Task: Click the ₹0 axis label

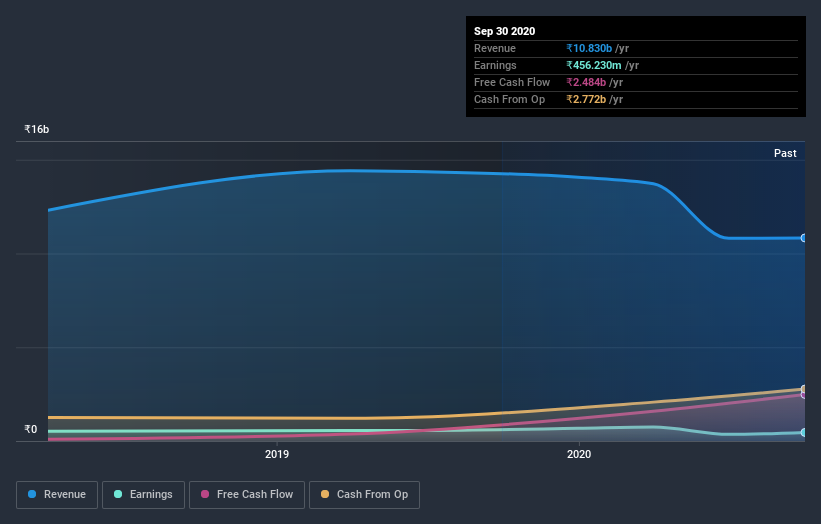Action: [x=31, y=429]
